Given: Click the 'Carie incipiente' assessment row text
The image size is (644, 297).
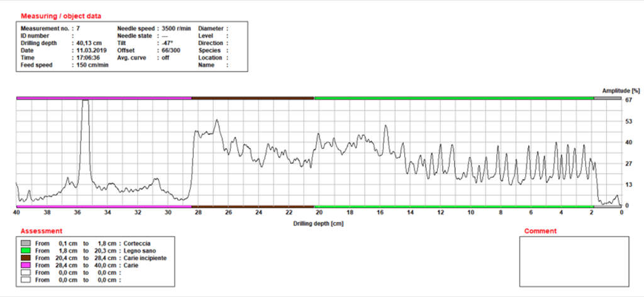Looking at the screenshot, I should coord(145,259).
